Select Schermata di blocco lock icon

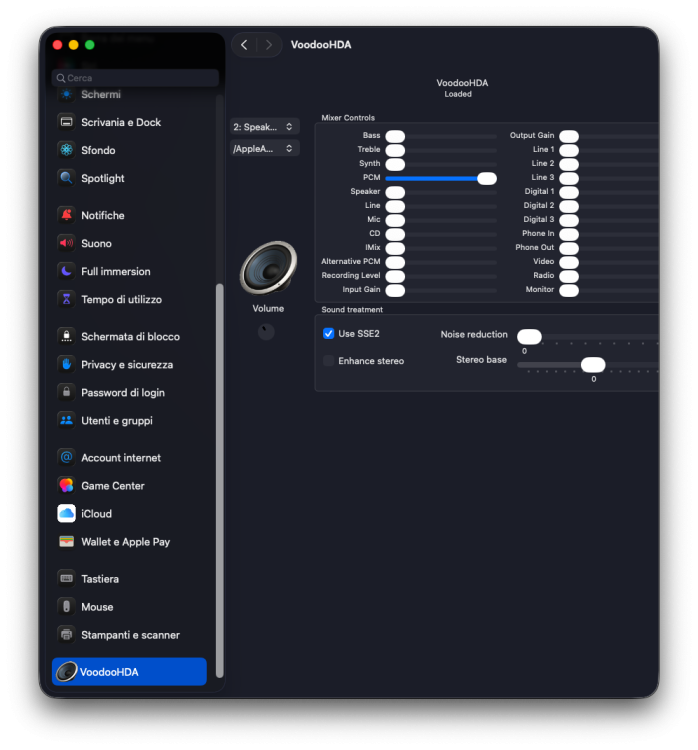pos(66,336)
